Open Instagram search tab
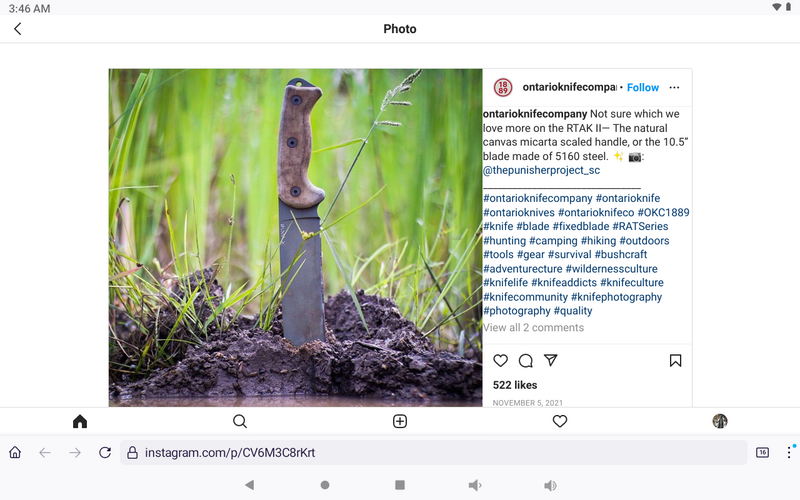The height and width of the screenshot is (500, 800). tap(240, 421)
